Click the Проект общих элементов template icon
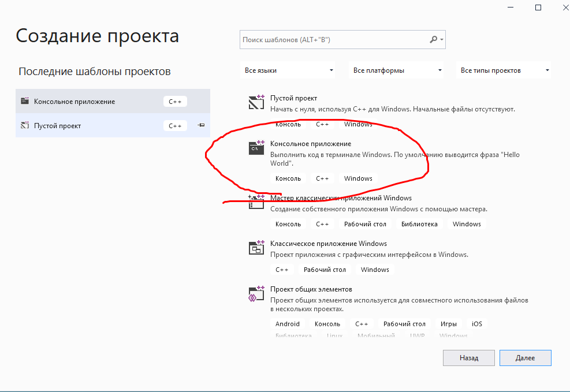 (256, 294)
